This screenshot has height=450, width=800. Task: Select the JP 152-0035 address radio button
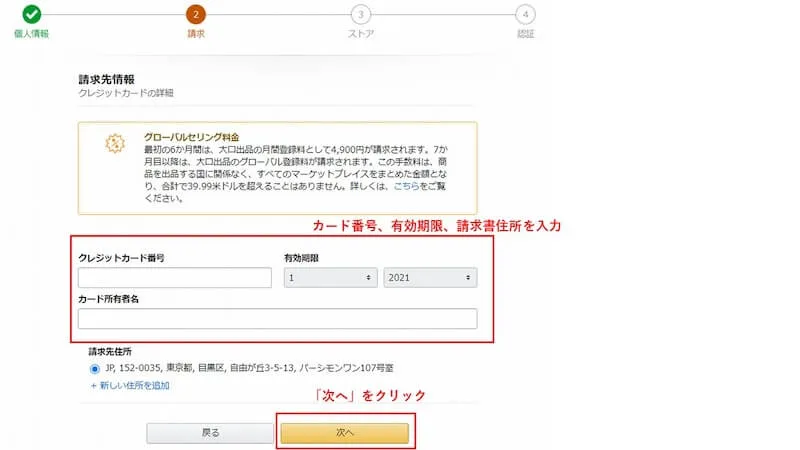95,368
